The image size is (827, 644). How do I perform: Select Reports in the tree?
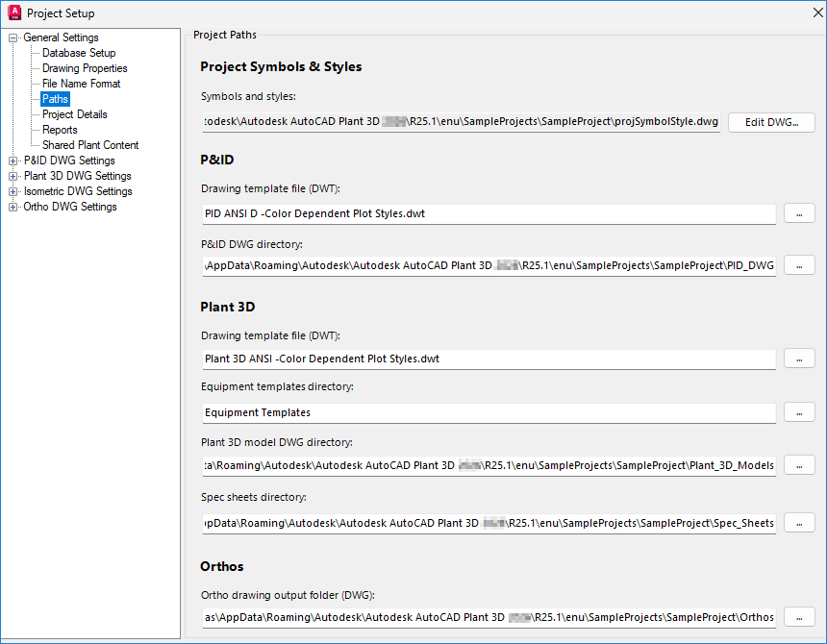point(60,130)
